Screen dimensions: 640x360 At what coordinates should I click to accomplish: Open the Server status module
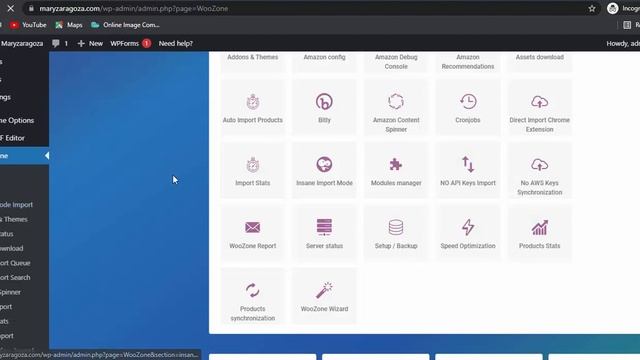324,233
